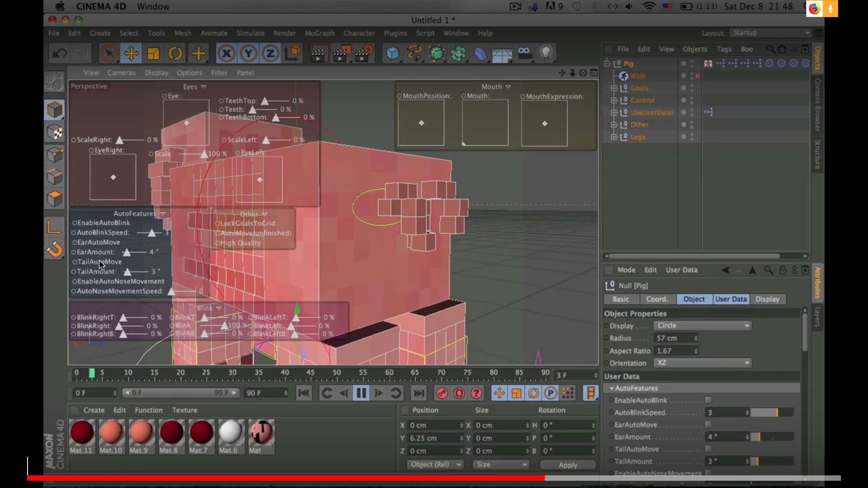Switch the coordinate system icon
Viewport: 868px width, 488px height.
pyautogui.click(x=293, y=53)
